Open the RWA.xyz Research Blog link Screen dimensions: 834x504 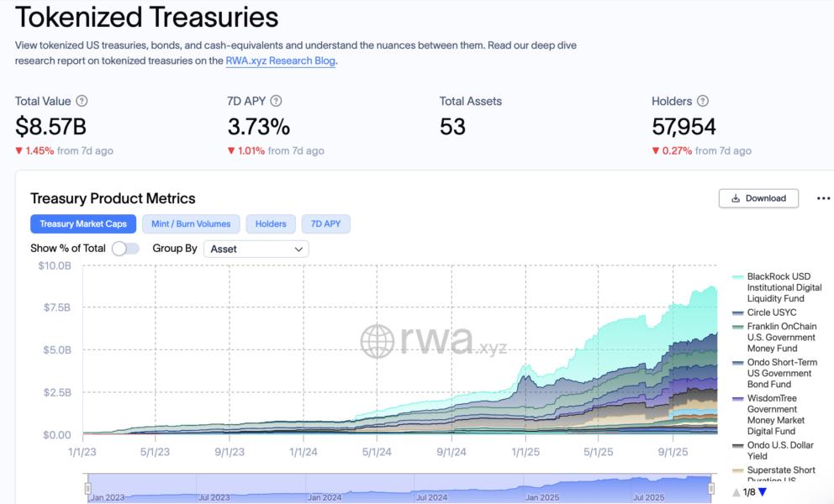pos(281,60)
